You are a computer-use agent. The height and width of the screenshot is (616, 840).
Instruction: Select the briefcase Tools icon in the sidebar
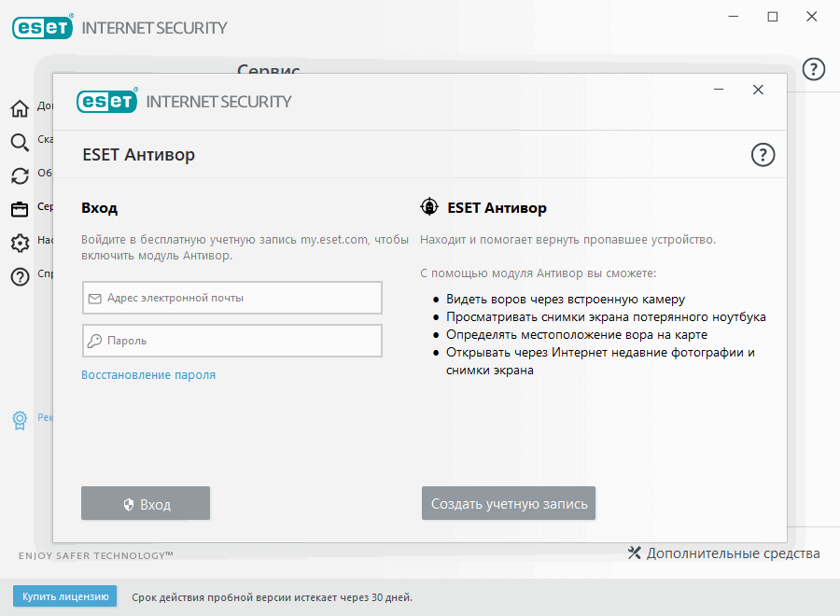(20, 209)
